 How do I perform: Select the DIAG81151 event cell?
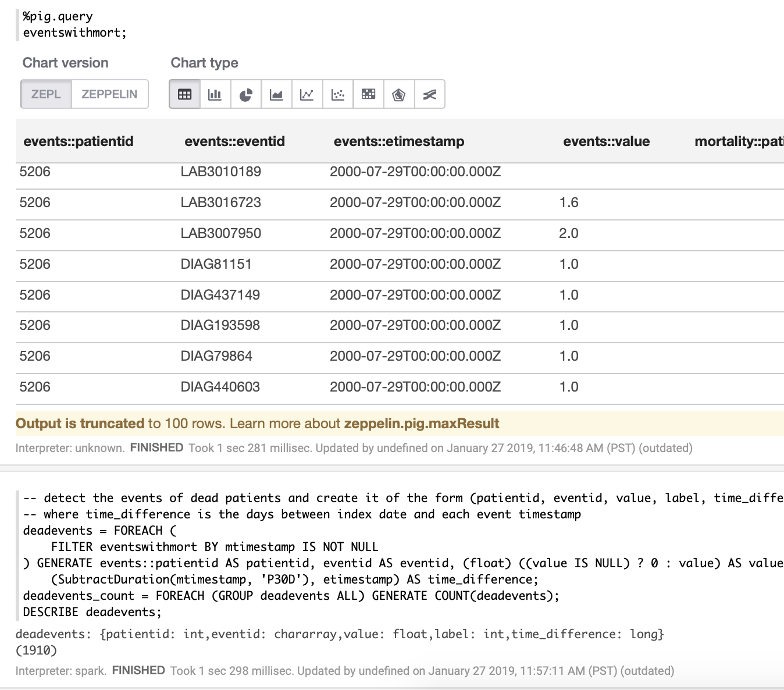216,264
